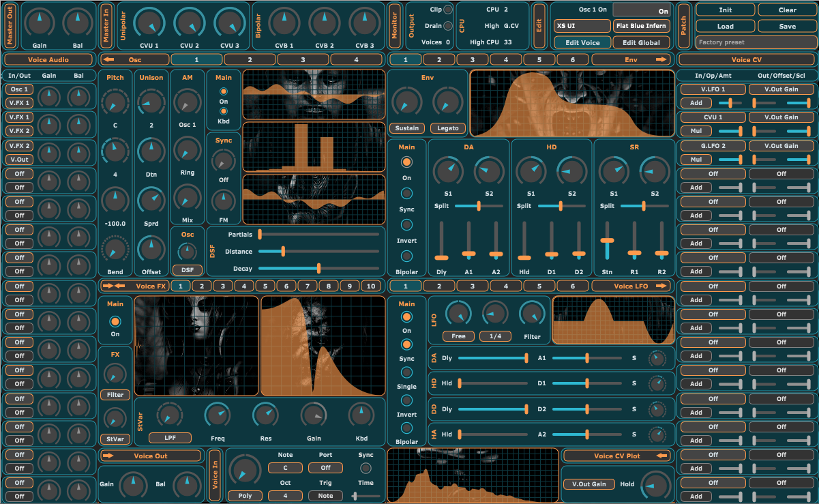
Task: Select Voice LFO tab 2
Action: point(440,286)
